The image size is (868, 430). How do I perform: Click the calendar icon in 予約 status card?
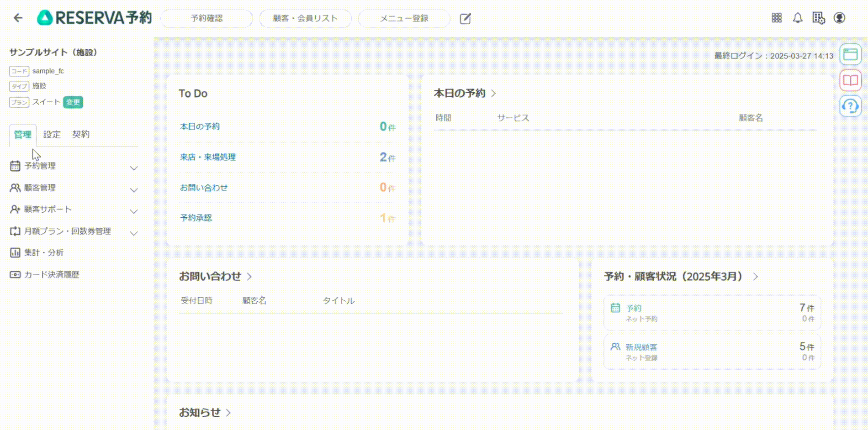tap(615, 308)
